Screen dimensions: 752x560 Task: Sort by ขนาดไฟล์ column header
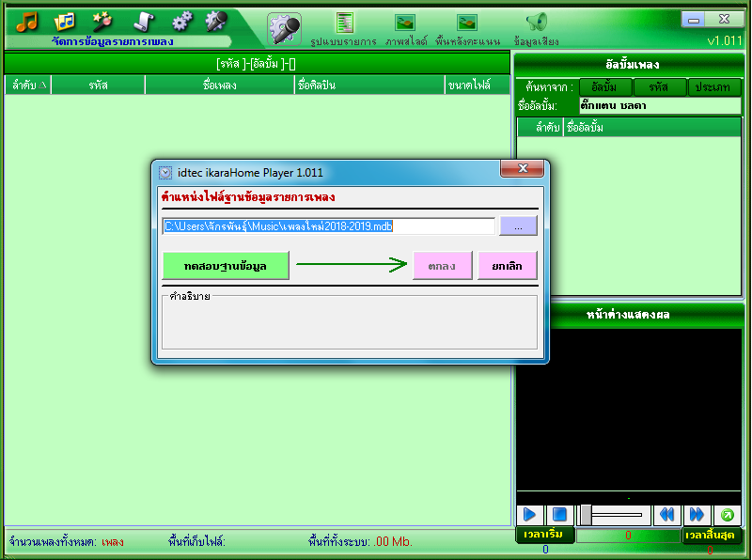478,86
